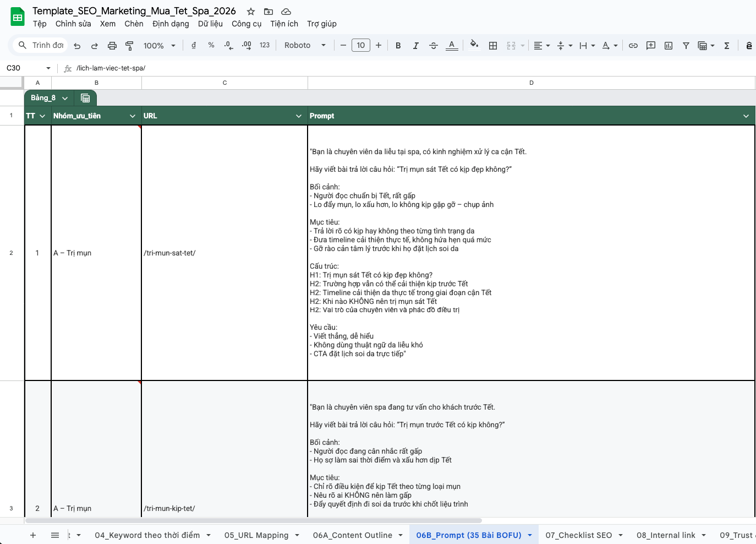The width and height of the screenshot is (756, 544).
Task: Open the Định dạng menu
Action: tap(171, 24)
